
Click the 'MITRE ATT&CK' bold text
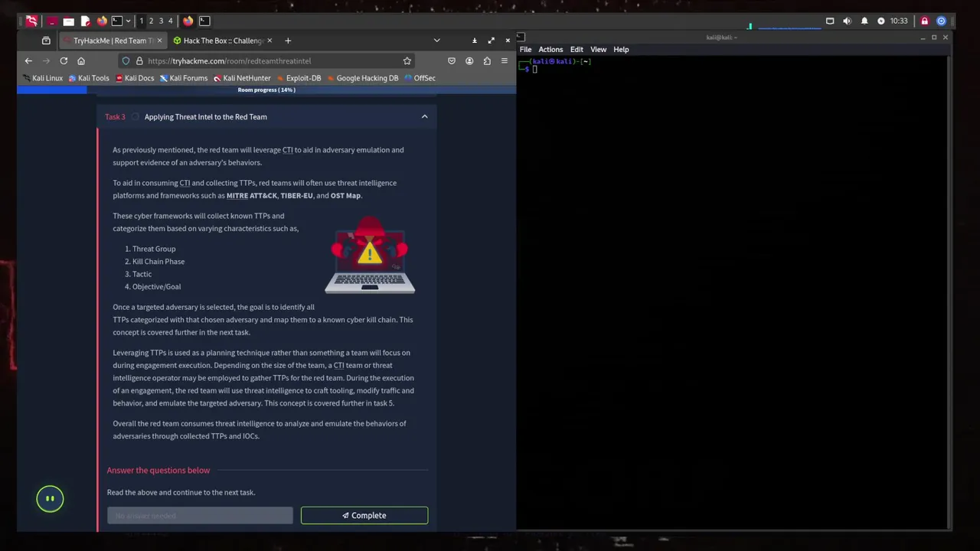(252, 196)
